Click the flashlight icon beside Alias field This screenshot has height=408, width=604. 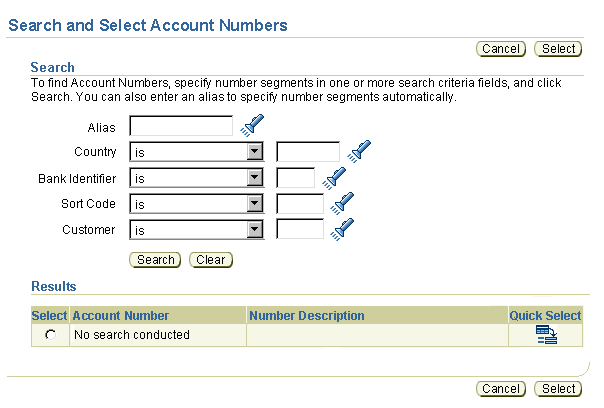(252, 125)
